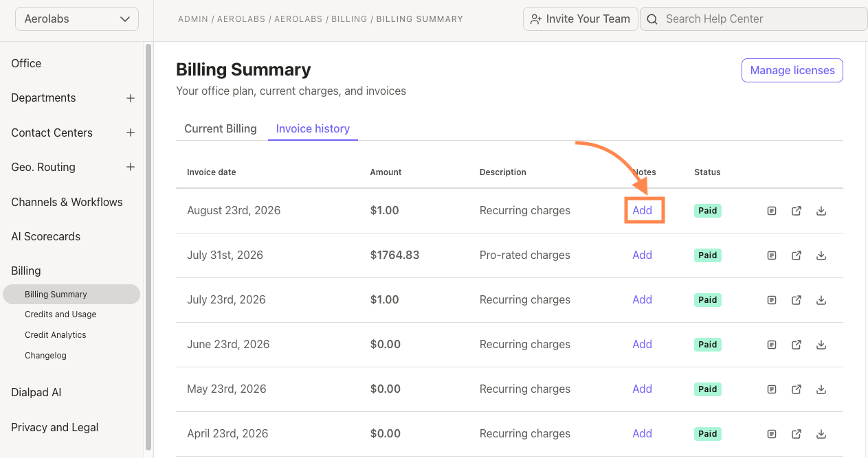The image size is (868, 458).
Task: Open the billing Changelog
Action: [x=45, y=356]
